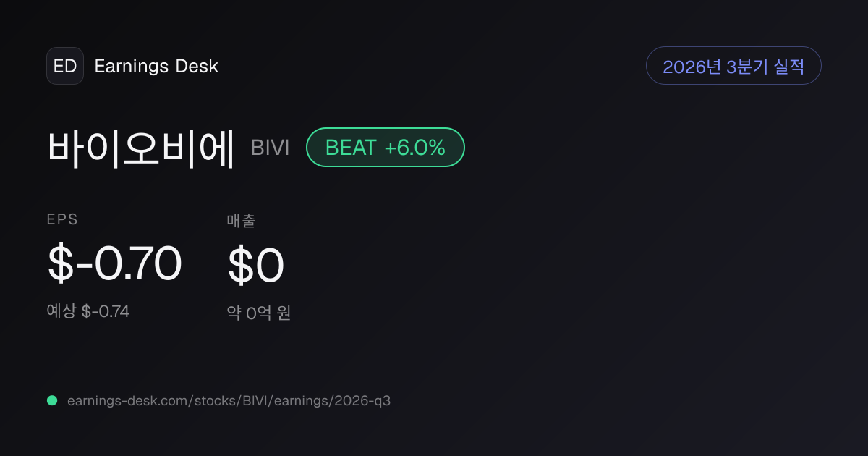Click the letter E in ED logo
The image size is (868, 456).
click(x=59, y=66)
